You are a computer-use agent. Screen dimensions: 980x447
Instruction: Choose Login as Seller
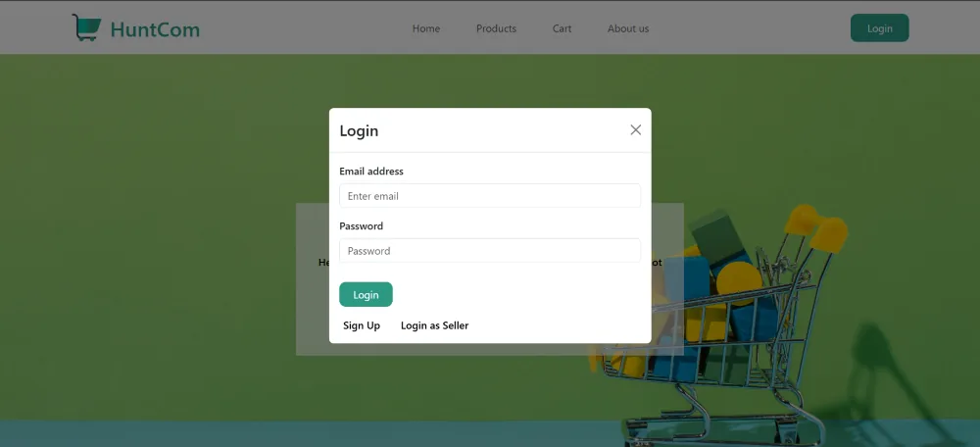coord(434,325)
